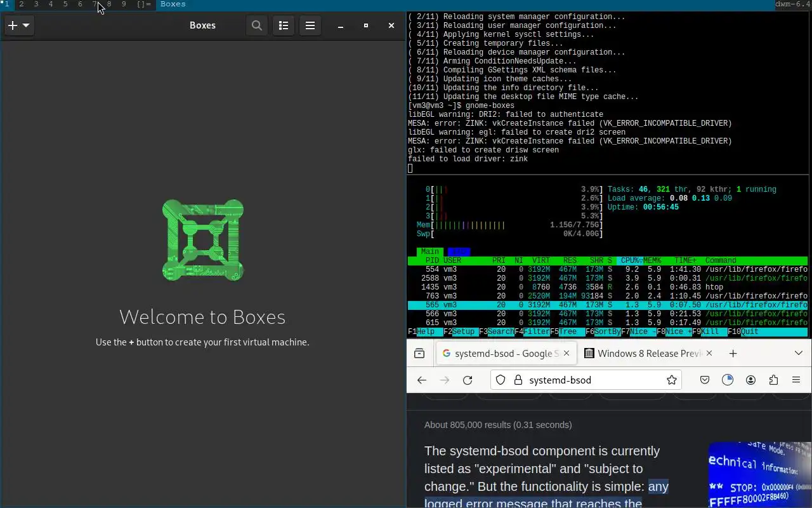Expand the list all tabs chevron

pos(799,353)
